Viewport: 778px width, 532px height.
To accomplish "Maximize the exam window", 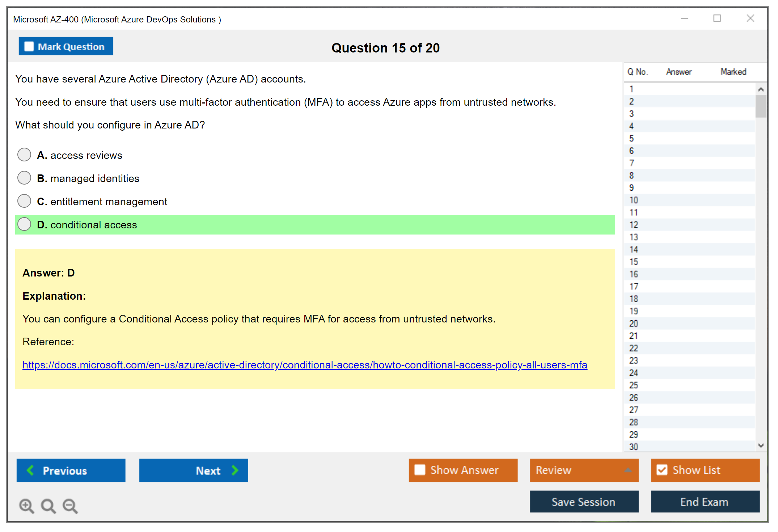I will tap(717, 18).
